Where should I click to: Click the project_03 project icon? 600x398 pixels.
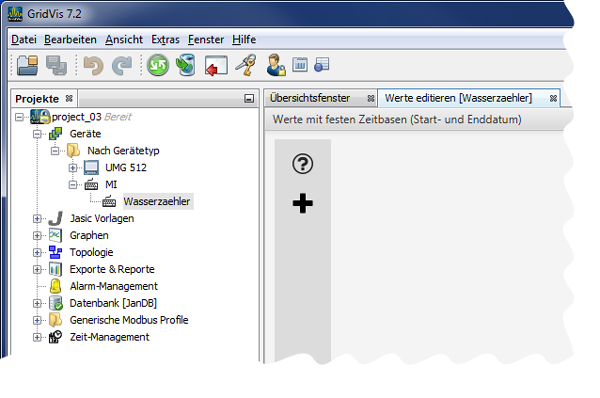(40, 117)
